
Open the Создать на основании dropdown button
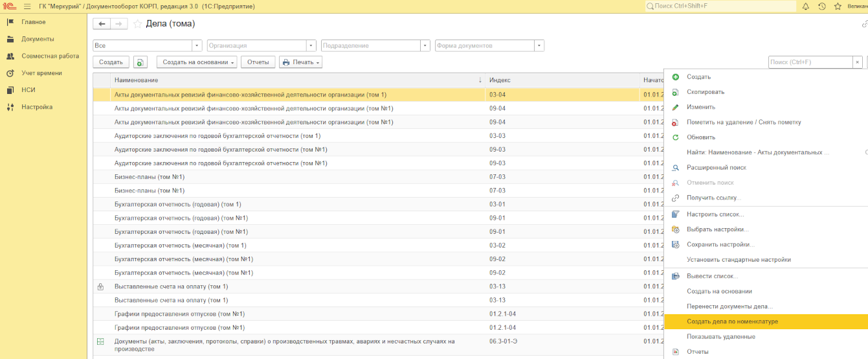click(x=197, y=62)
